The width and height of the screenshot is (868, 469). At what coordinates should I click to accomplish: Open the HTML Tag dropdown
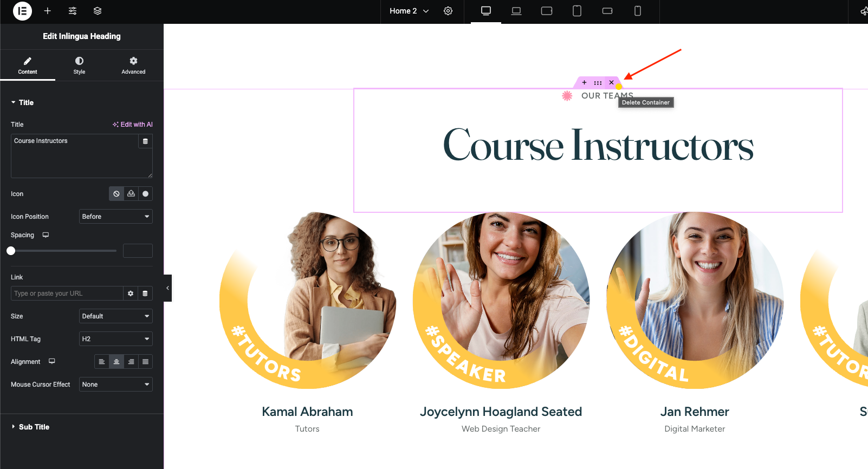pyautogui.click(x=115, y=339)
